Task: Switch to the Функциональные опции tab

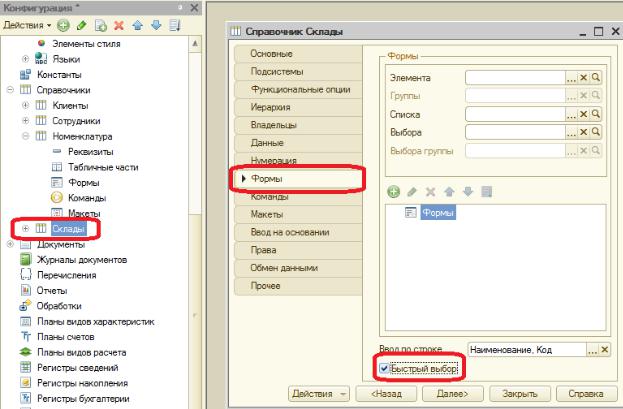Action: pos(298,89)
